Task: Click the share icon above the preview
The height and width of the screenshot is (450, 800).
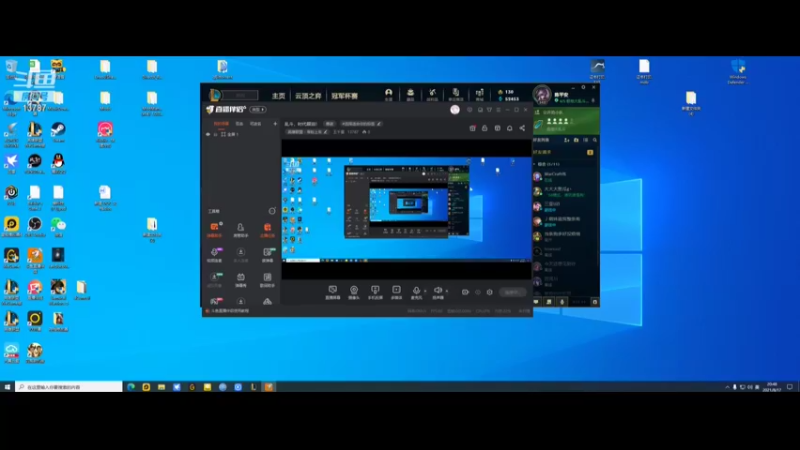Action: (522, 128)
